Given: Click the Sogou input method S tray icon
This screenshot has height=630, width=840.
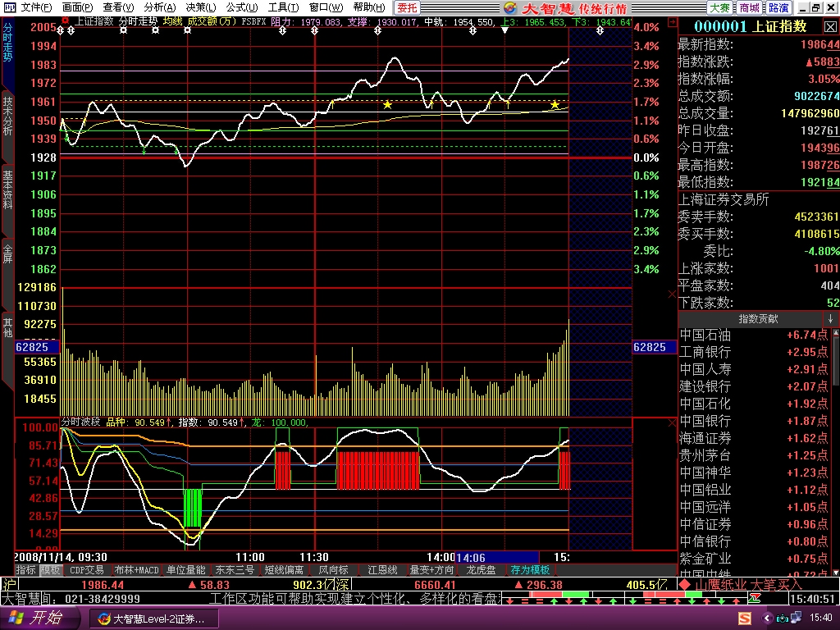Looking at the screenshot, I should [x=745, y=619].
